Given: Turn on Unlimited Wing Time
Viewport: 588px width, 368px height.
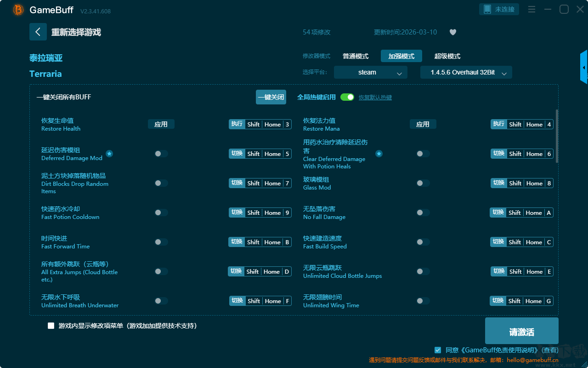Looking at the screenshot, I should click(x=423, y=301).
